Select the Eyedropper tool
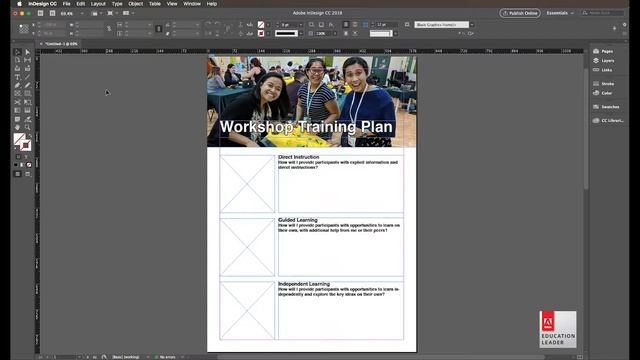 coord(27,119)
